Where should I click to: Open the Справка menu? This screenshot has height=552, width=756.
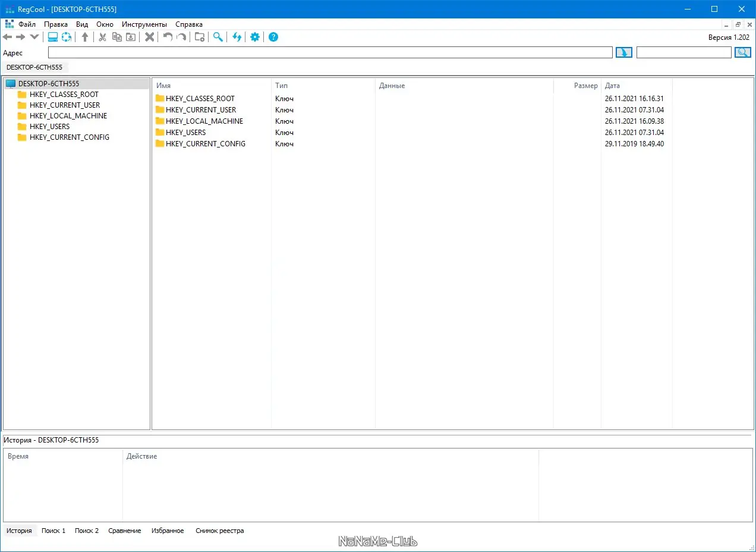pyautogui.click(x=189, y=24)
